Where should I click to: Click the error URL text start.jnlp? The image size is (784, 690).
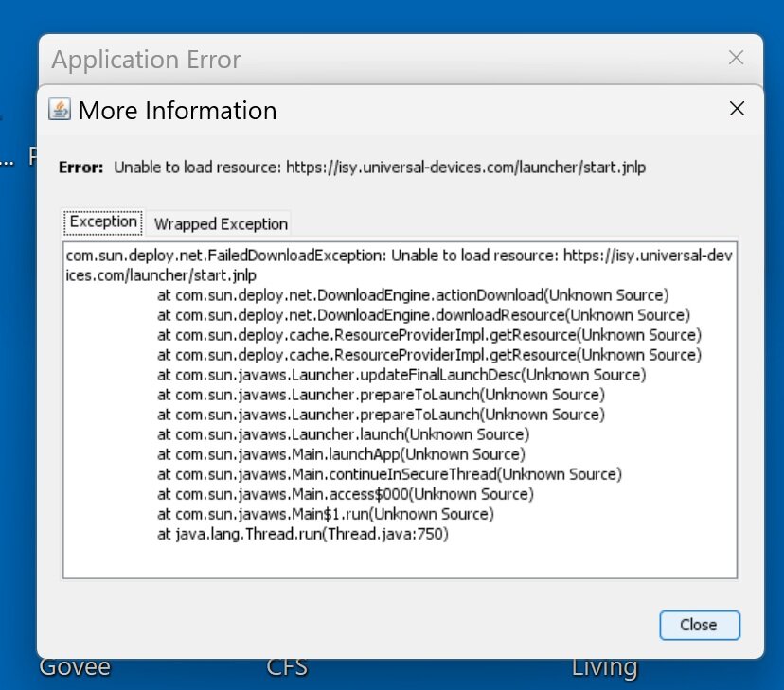466,167
